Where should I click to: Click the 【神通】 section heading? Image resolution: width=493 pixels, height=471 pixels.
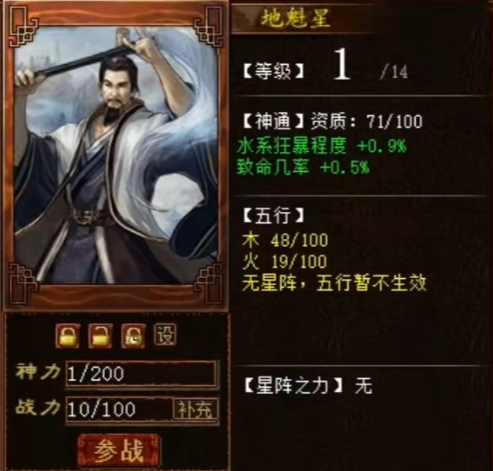(273, 121)
